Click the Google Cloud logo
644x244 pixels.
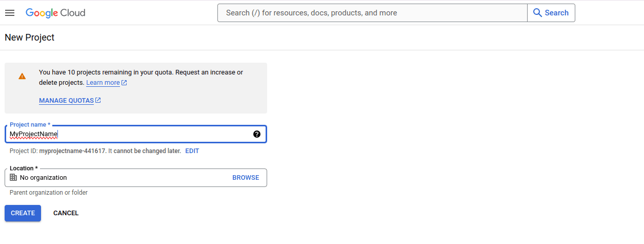tap(55, 13)
